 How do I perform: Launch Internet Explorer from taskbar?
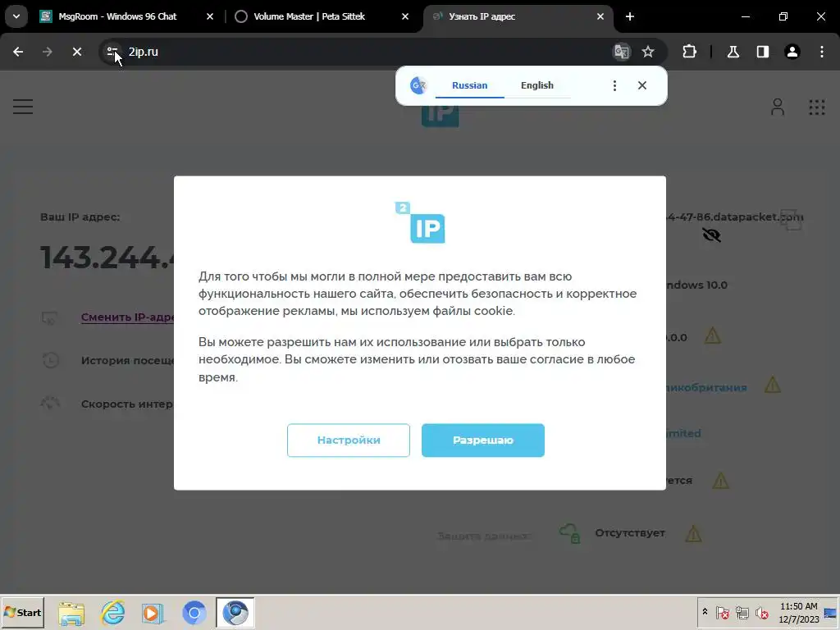click(112, 613)
